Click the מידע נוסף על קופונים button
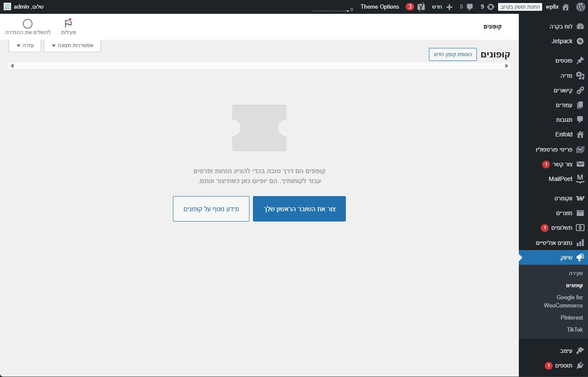Screen dimensions: 588x377 (211, 209)
